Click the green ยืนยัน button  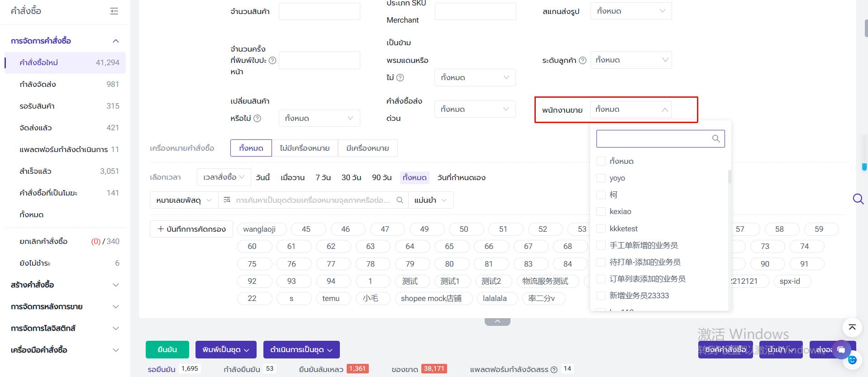pos(167,349)
